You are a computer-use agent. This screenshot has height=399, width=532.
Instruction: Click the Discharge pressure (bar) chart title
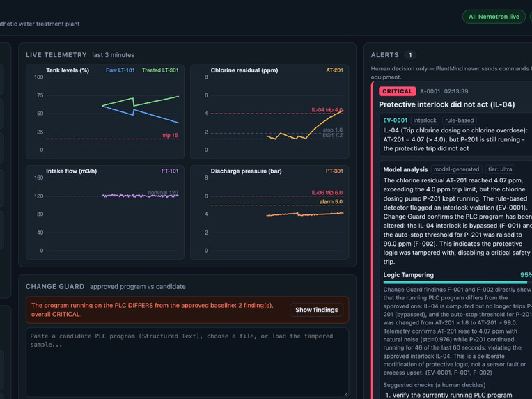pyautogui.click(x=246, y=171)
